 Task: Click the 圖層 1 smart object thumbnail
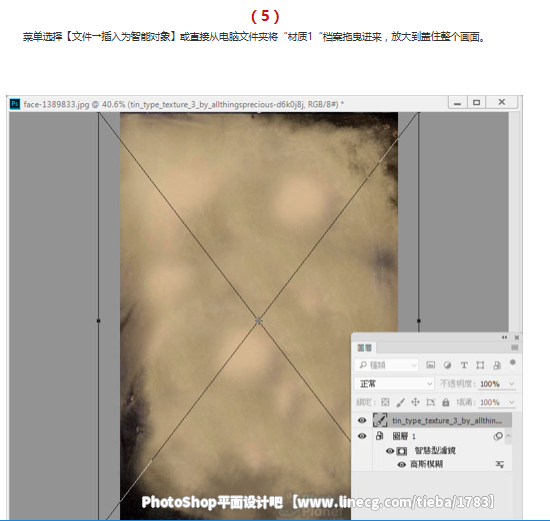click(380, 436)
